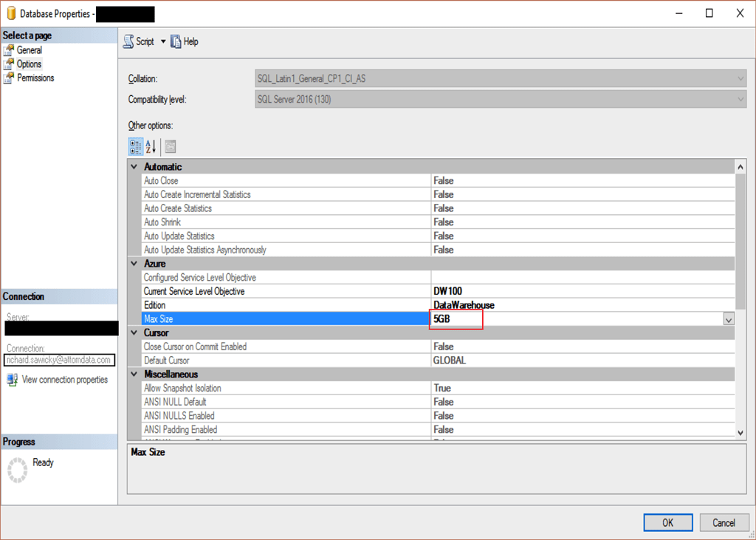Click the 5GB Max Size value
The height and width of the screenshot is (540, 756).
(441, 319)
